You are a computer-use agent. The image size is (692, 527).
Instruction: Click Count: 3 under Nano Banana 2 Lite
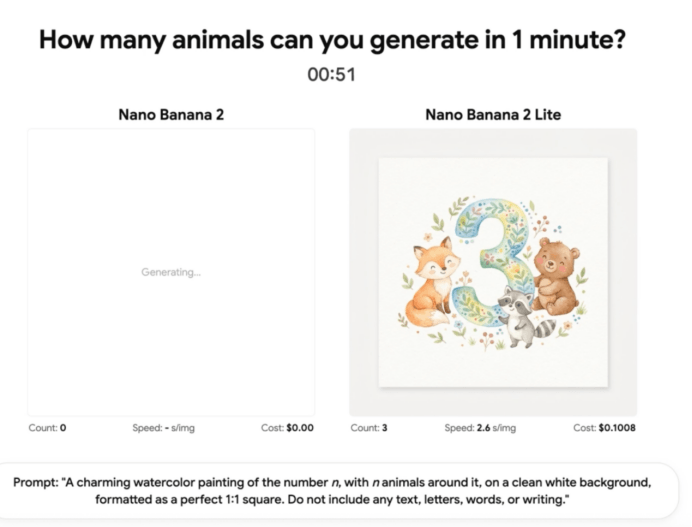[369, 428]
